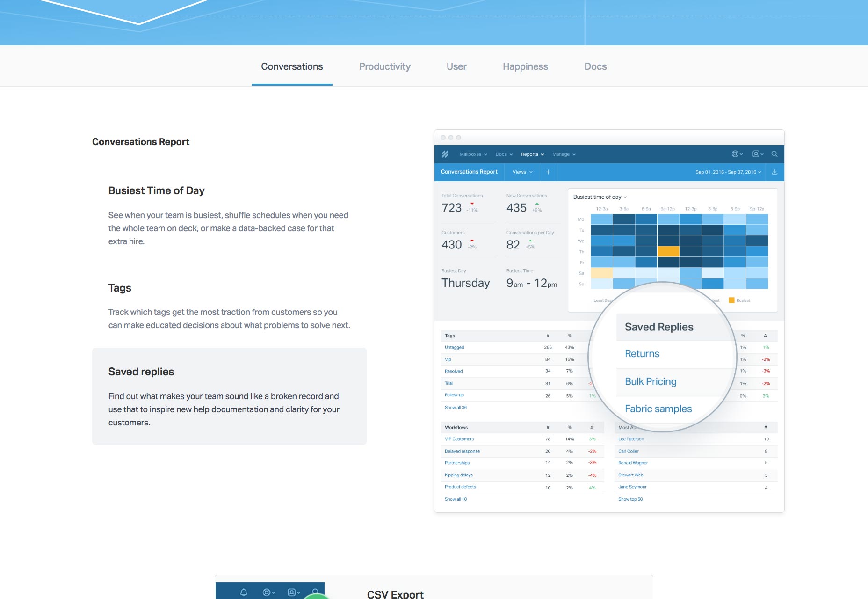Click the pale yellow Saturday 12-3a heatmap cell
Image resolution: width=868 pixels, height=599 pixels.
(601, 273)
